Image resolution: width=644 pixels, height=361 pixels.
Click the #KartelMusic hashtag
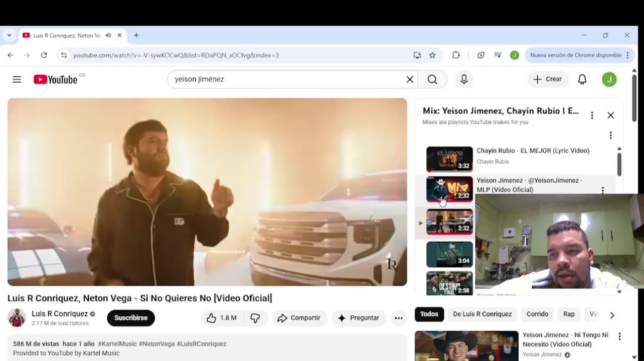[117, 344]
